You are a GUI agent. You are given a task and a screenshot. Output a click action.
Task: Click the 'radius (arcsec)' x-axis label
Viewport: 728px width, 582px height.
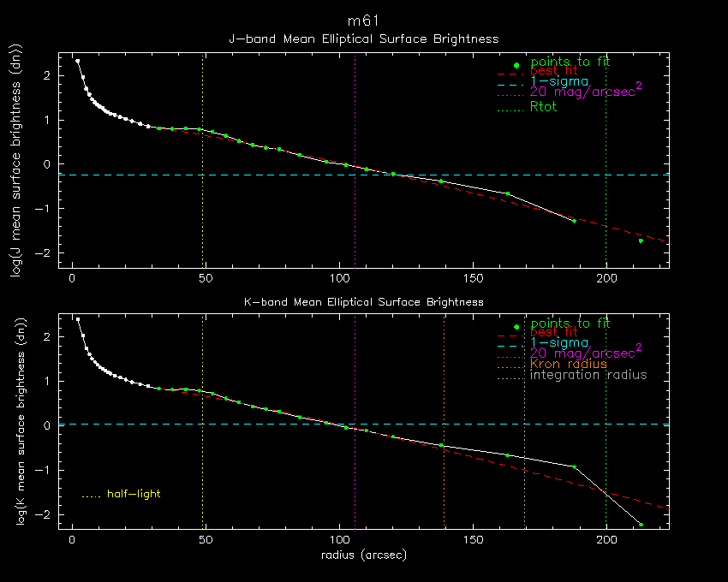tap(364, 555)
